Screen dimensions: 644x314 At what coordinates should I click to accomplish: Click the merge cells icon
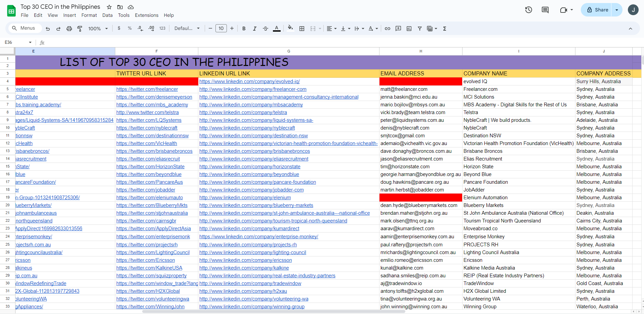click(x=313, y=29)
